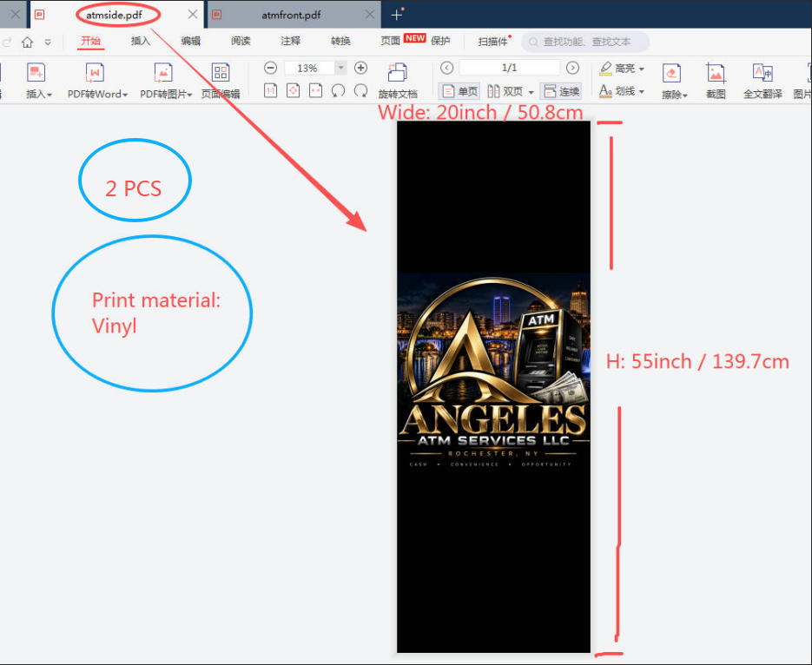The width and height of the screenshot is (812, 665).
Task: Expand the 高亮 color dropdown arrow
Action: tap(642, 69)
